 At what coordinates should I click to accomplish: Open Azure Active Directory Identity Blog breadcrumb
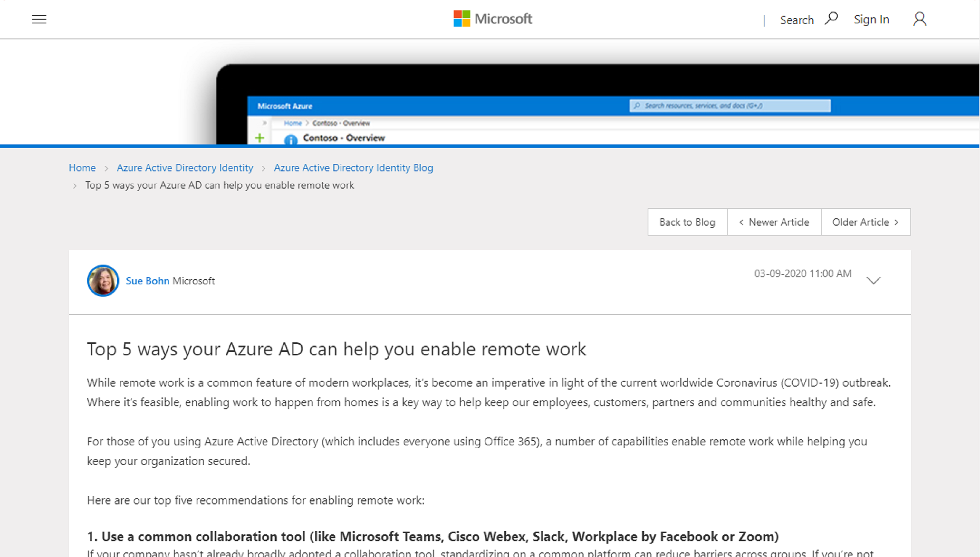click(x=353, y=167)
